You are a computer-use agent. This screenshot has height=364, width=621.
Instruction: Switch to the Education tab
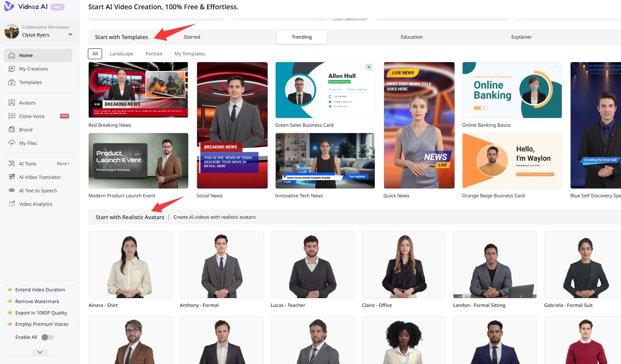(411, 37)
